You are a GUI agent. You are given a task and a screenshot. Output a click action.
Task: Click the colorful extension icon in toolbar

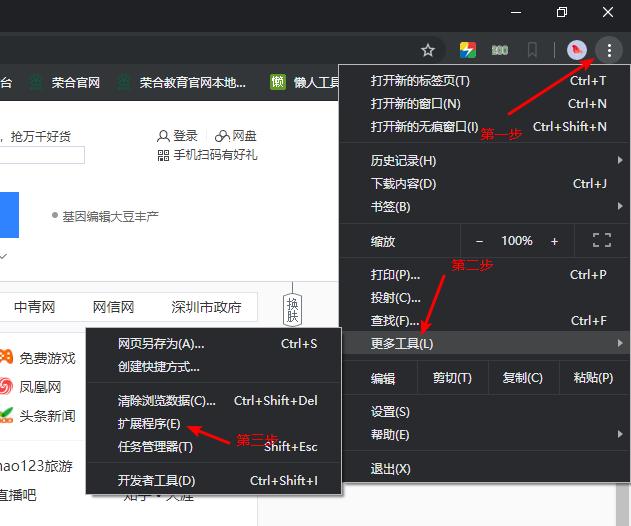[x=468, y=50]
